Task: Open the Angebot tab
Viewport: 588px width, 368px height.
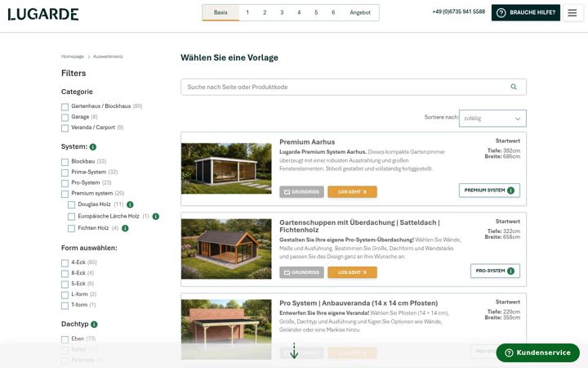Action: [360, 12]
